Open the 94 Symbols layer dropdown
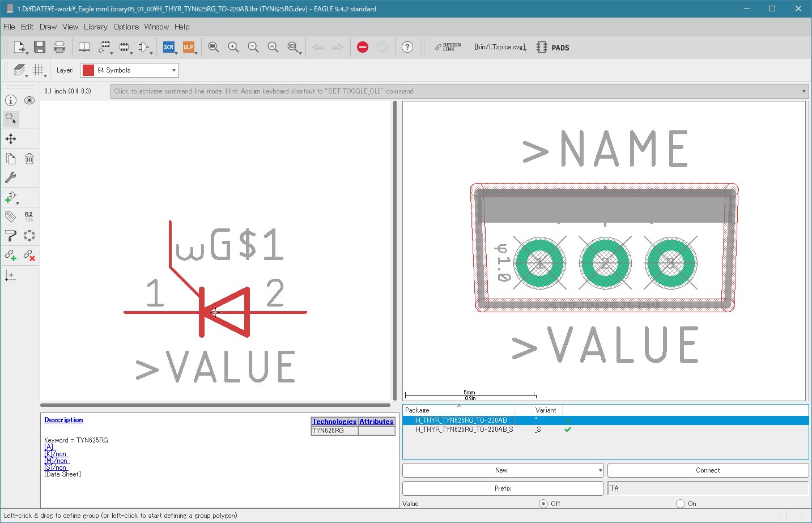The width and height of the screenshot is (812, 523). coord(129,70)
